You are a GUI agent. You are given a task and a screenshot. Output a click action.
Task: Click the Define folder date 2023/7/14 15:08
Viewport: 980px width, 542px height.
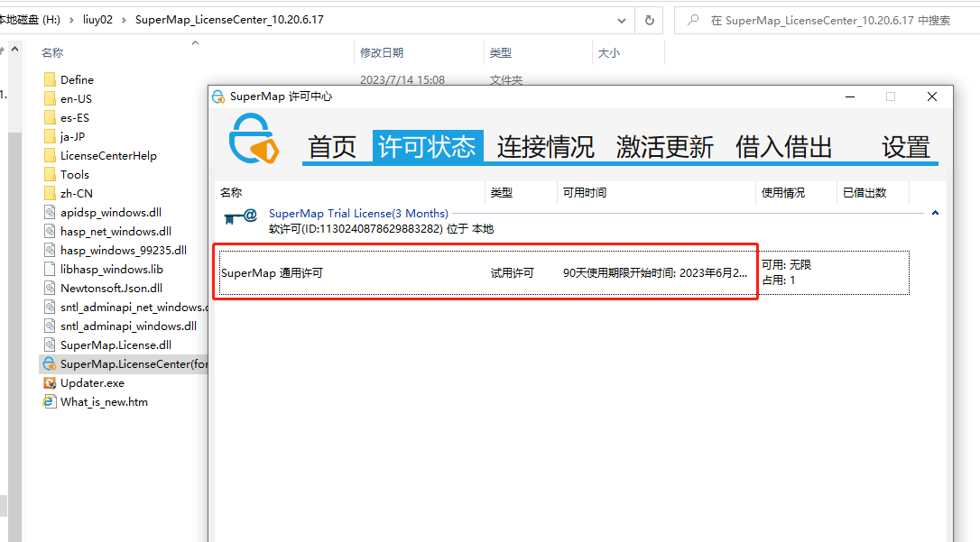(x=402, y=80)
